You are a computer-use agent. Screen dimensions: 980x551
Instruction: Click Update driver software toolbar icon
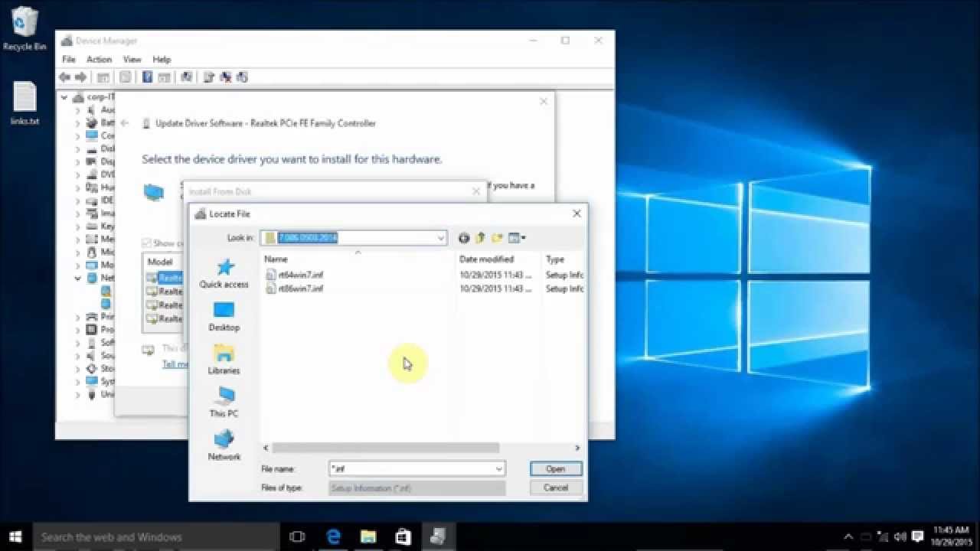tap(209, 77)
